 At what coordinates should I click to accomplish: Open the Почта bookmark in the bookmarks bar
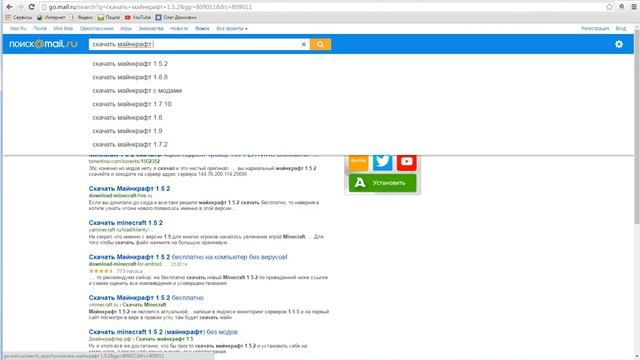pyautogui.click(x=109, y=18)
